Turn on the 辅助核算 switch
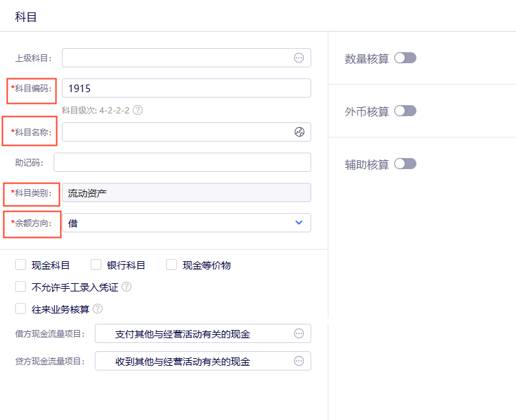The image size is (516, 420). (405, 164)
